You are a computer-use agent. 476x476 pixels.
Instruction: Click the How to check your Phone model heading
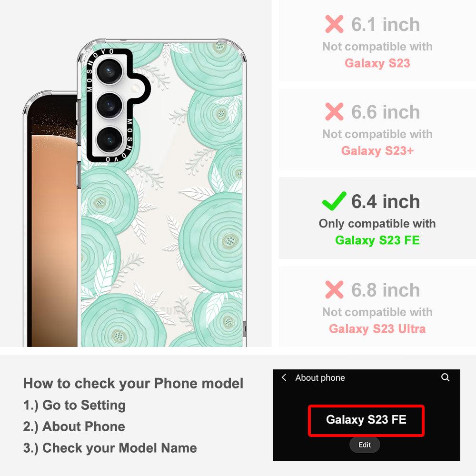[133, 383]
